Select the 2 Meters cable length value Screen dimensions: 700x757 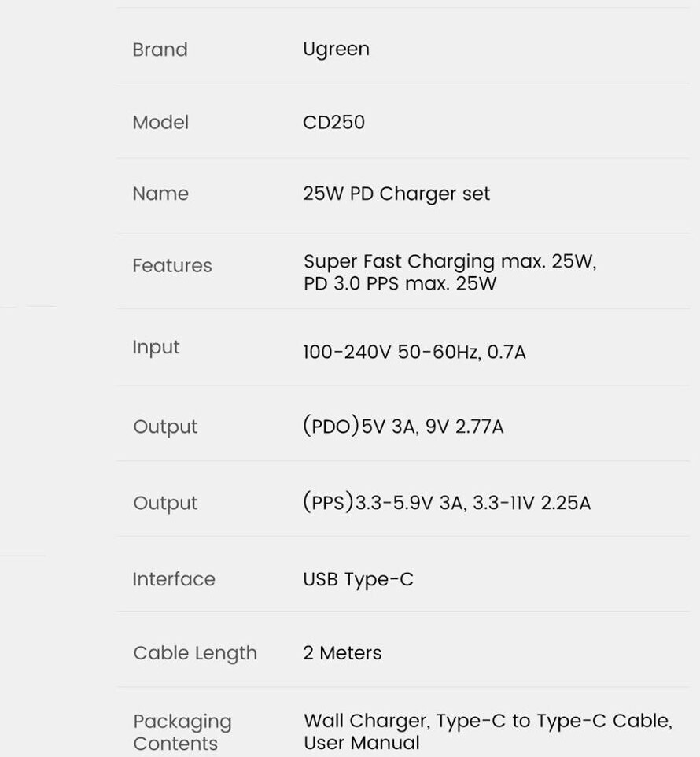342,653
